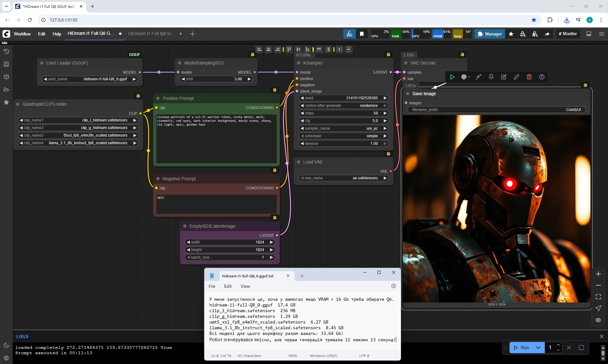Open node color picker dropdown

465,77
